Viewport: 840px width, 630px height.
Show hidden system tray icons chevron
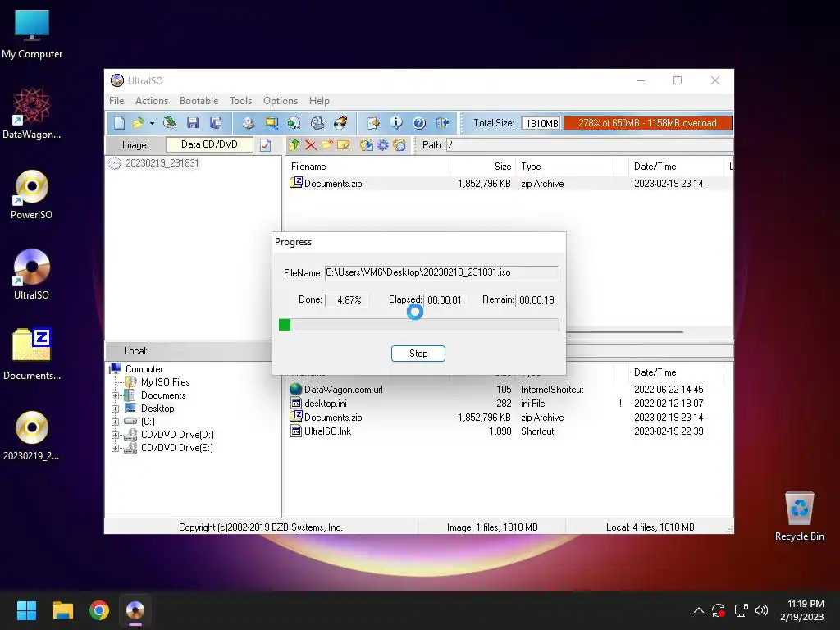coord(699,610)
